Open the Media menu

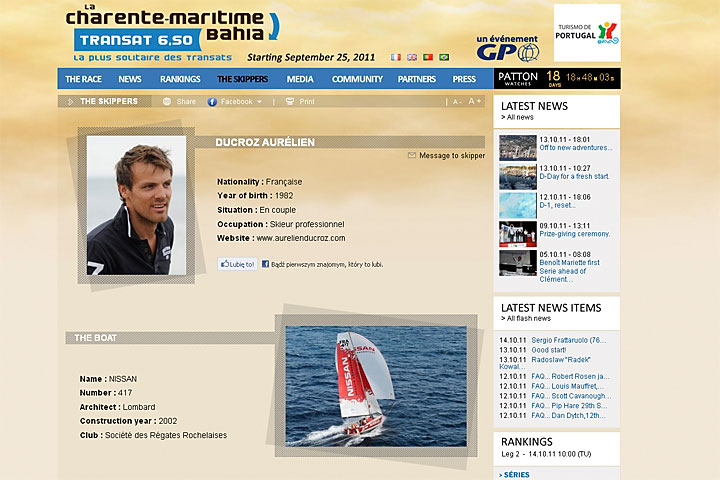pyautogui.click(x=300, y=79)
